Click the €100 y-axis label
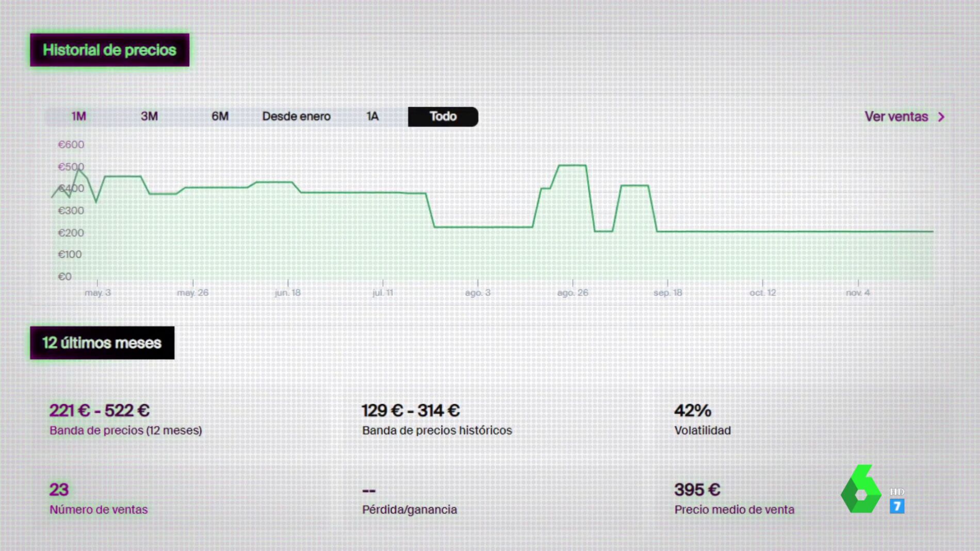 [x=70, y=255]
